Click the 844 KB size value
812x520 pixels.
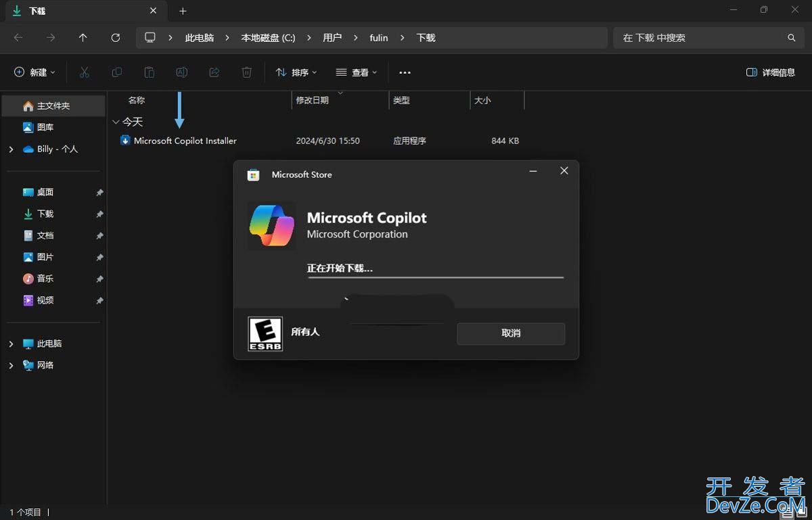(505, 141)
